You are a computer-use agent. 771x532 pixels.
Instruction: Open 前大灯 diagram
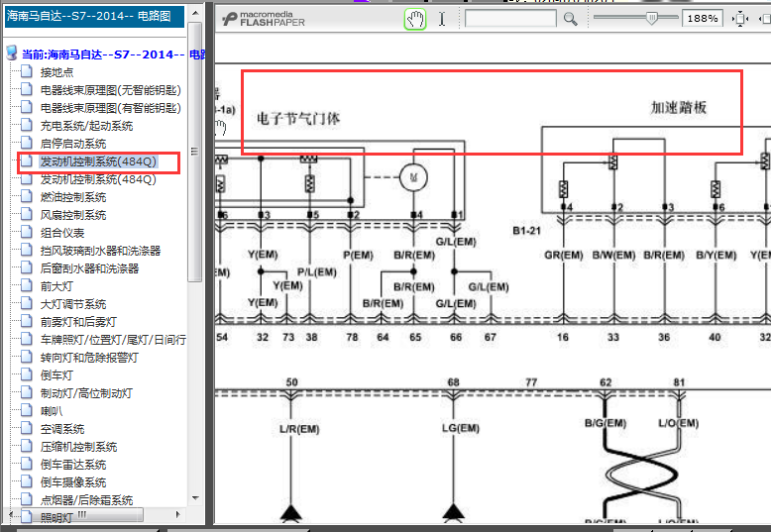pos(56,286)
